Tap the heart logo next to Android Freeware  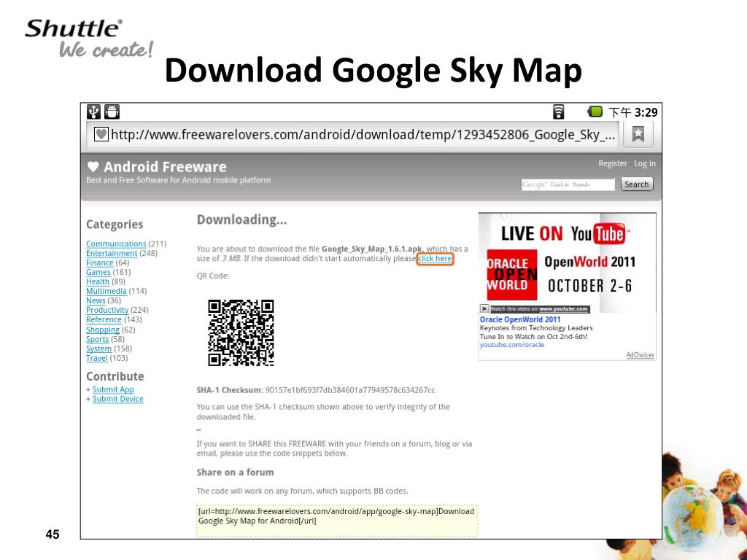(93, 167)
